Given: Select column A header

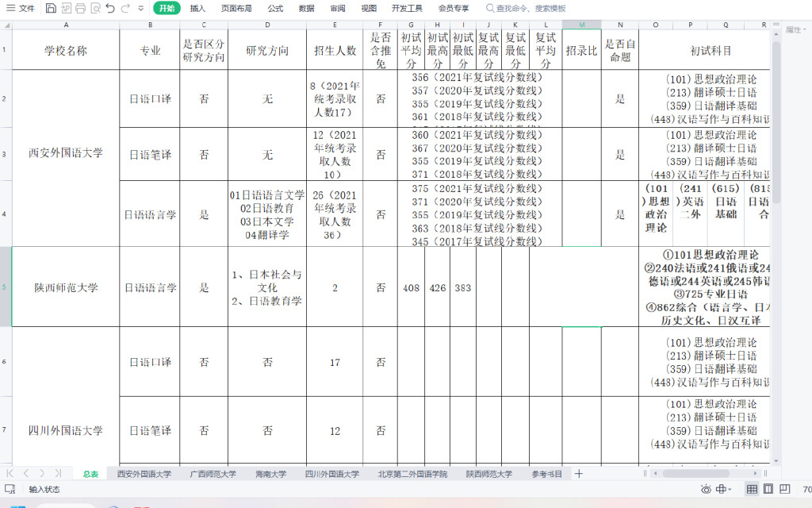Looking at the screenshot, I should point(66,25).
